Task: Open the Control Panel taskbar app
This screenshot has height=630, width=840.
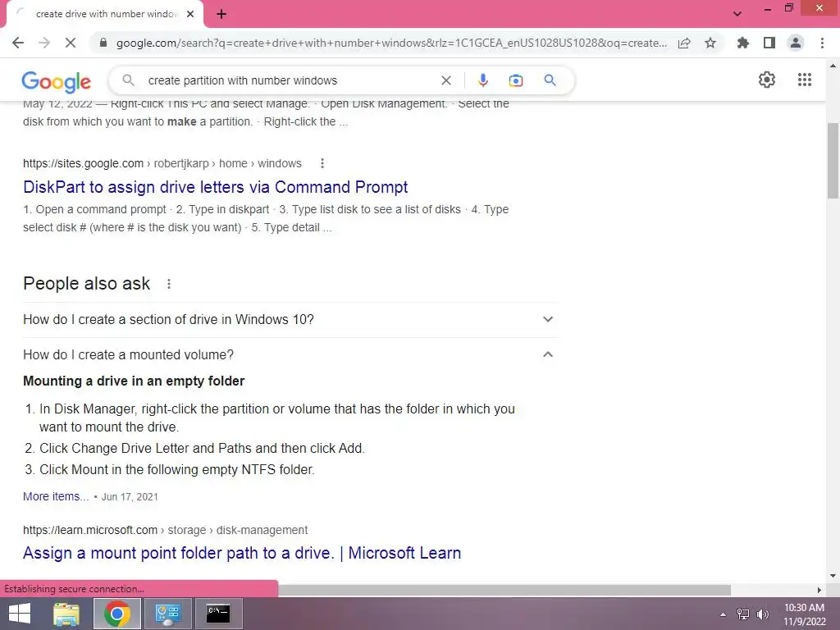Action: [167, 614]
